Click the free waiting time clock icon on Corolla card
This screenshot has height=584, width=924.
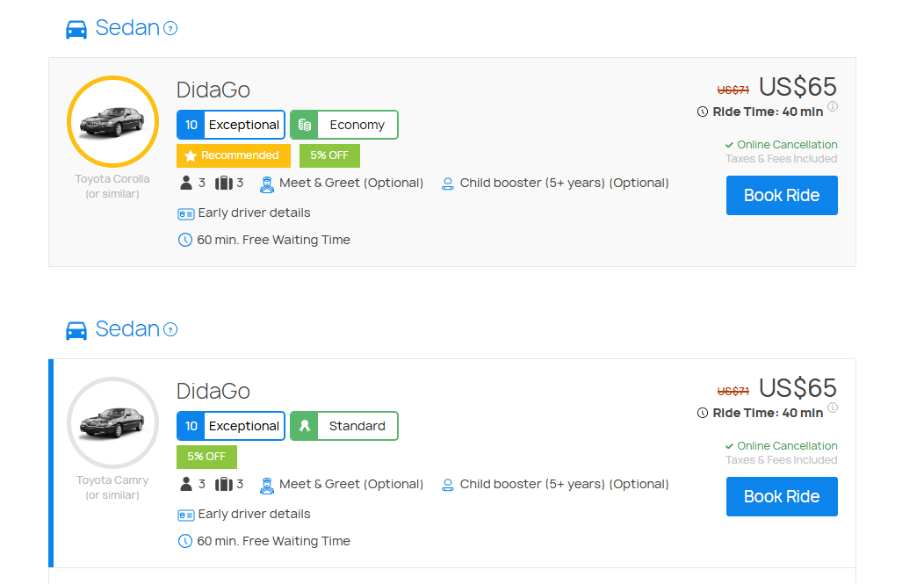(185, 240)
